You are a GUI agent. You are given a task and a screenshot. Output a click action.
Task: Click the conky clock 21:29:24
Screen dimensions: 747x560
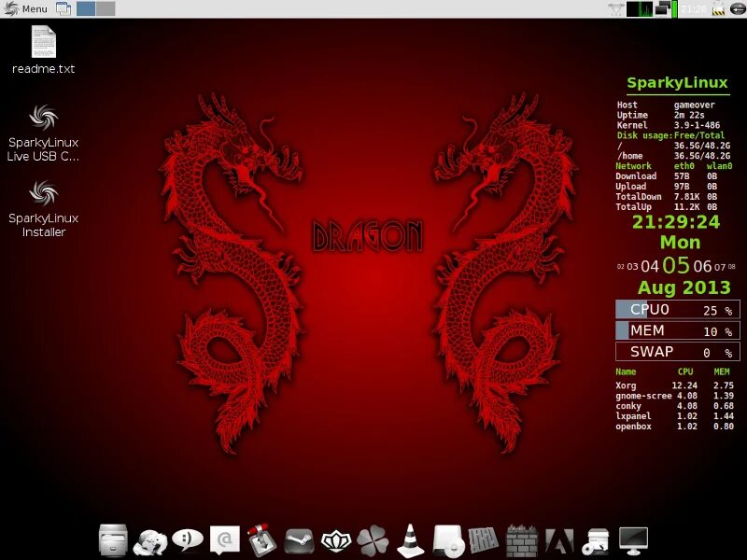click(676, 222)
